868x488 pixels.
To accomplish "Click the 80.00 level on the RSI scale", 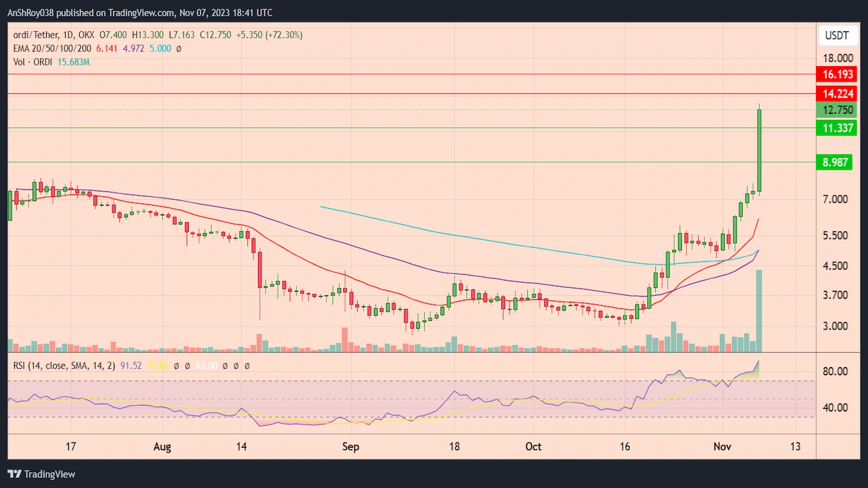I will [835, 371].
